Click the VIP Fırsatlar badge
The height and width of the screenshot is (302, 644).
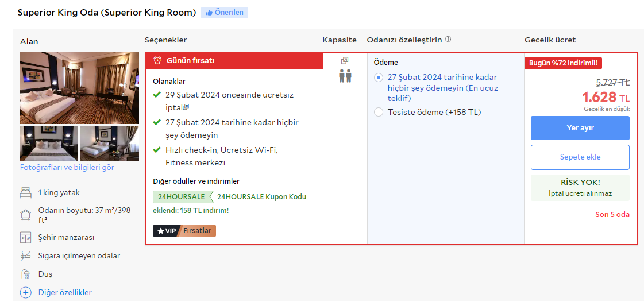click(x=184, y=230)
